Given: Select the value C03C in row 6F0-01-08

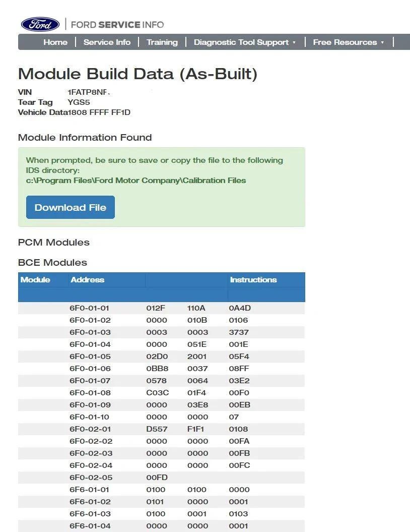Looking at the screenshot, I should point(158,393).
